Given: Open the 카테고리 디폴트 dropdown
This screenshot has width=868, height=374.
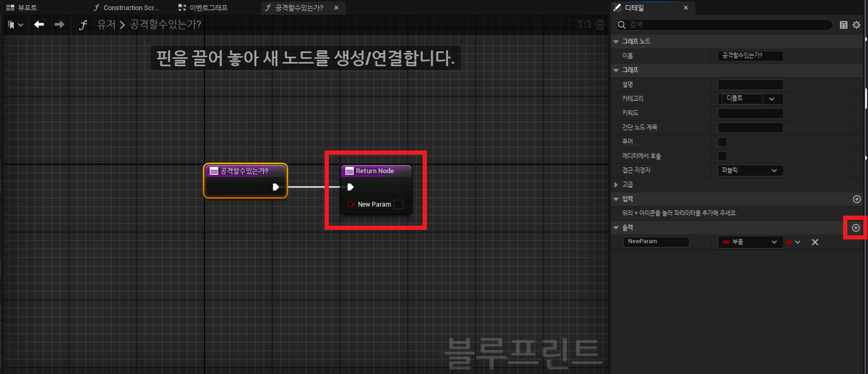Looking at the screenshot, I should pyautogui.click(x=750, y=99).
